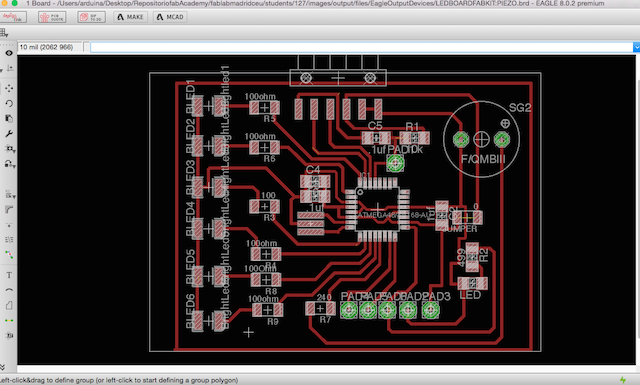
Task: Click resistor R2 labeled 499
Action: click(x=472, y=257)
